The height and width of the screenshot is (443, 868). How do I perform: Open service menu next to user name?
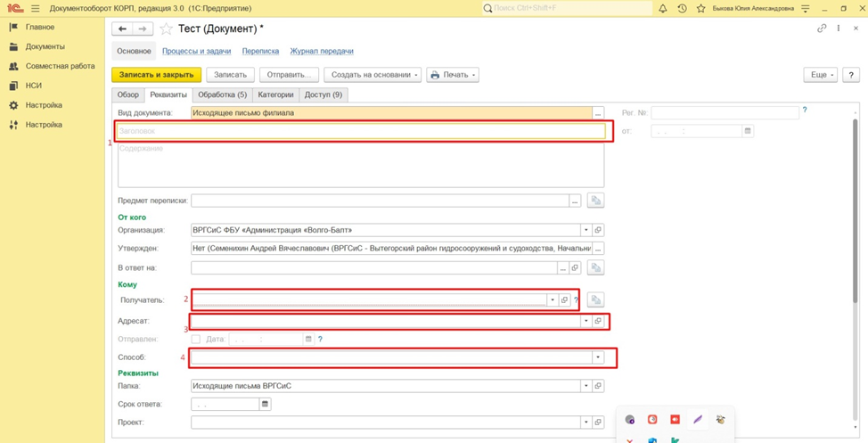click(806, 8)
